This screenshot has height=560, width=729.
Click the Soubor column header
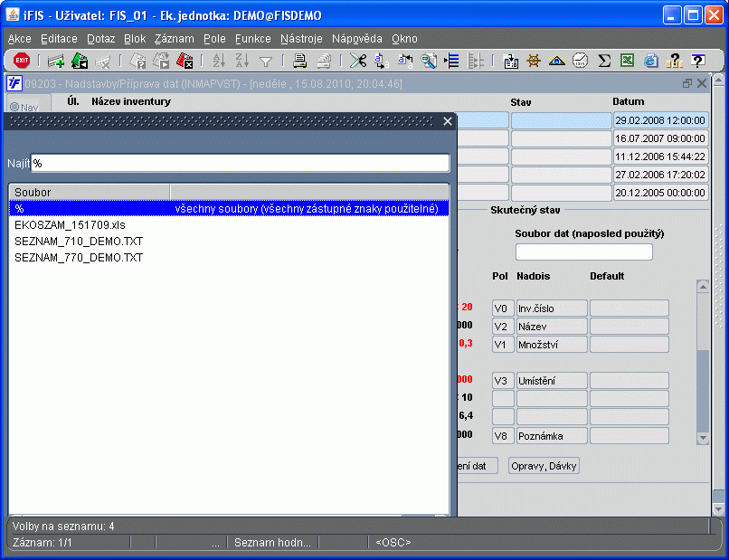click(x=90, y=192)
